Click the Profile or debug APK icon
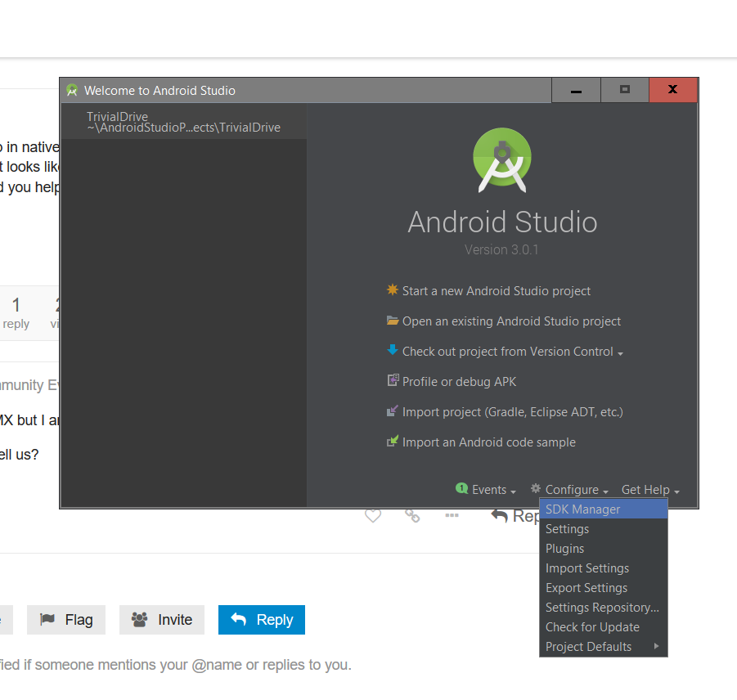 [x=393, y=381]
